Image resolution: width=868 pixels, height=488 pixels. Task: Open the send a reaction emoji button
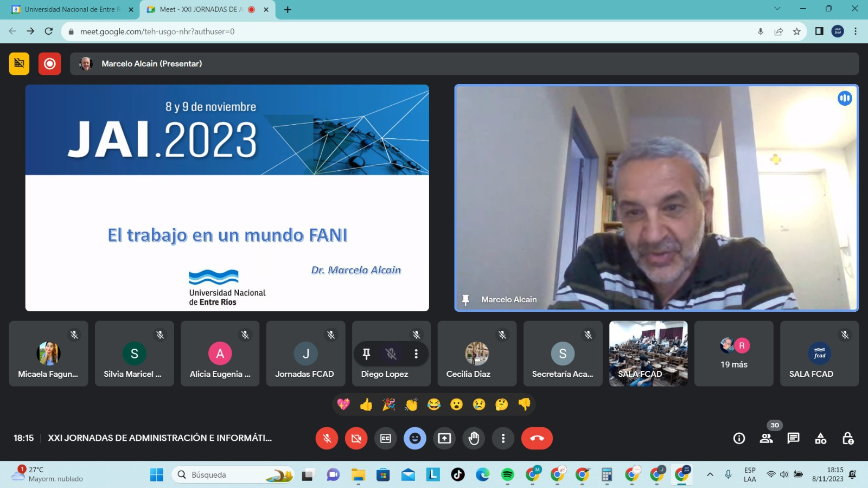[415, 438]
